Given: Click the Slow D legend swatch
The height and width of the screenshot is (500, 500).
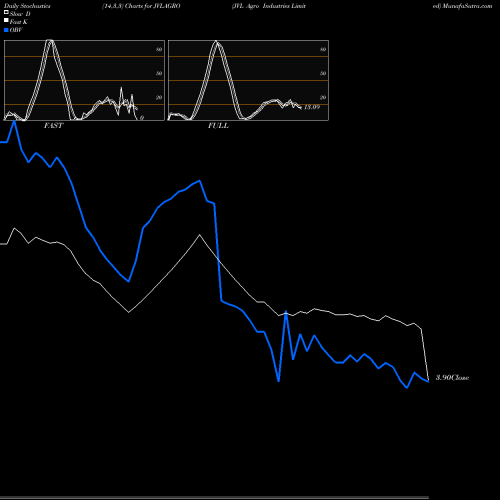Looking at the screenshot, I should 6,12.
